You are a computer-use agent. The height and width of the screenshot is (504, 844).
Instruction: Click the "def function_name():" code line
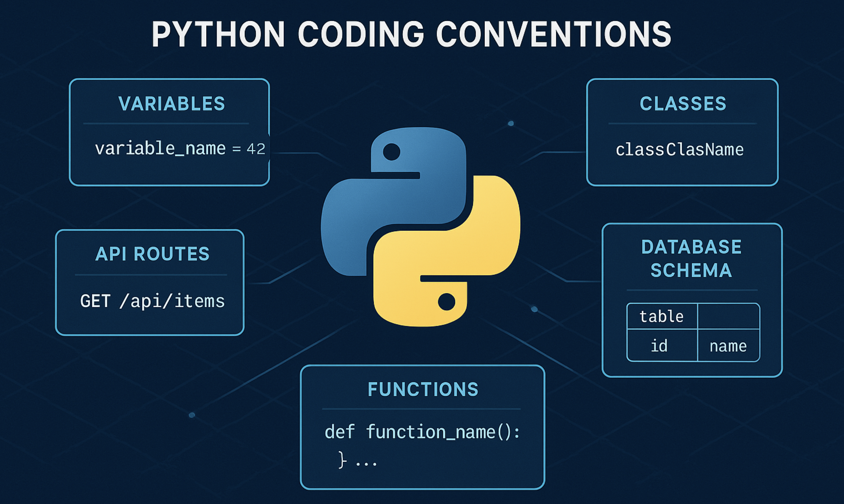(x=422, y=432)
